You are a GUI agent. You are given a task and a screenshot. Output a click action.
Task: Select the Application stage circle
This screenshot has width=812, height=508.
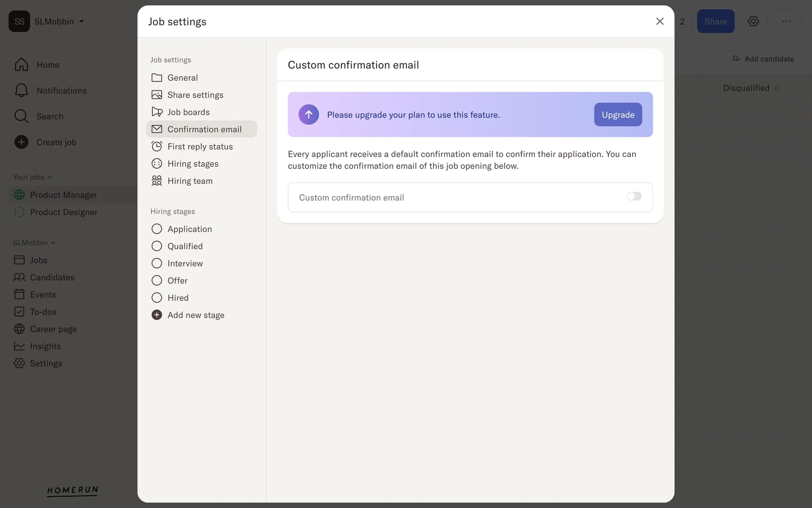(x=156, y=229)
